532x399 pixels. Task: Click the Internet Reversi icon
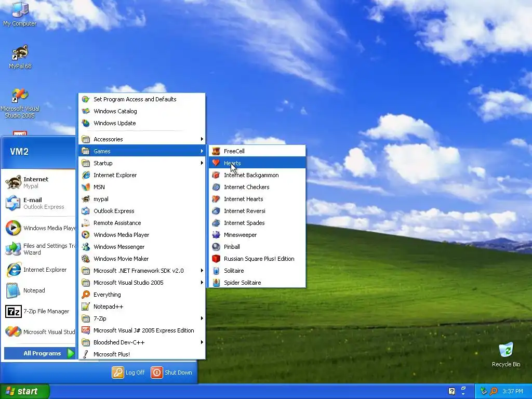216,211
